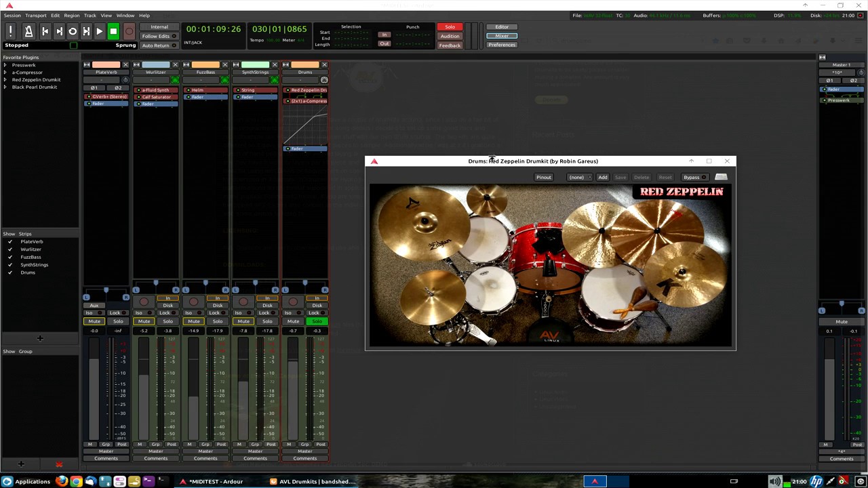This screenshot has width=868, height=488.
Task: Click phase invert Ø1 on PlateVerb
Action: point(94,88)
